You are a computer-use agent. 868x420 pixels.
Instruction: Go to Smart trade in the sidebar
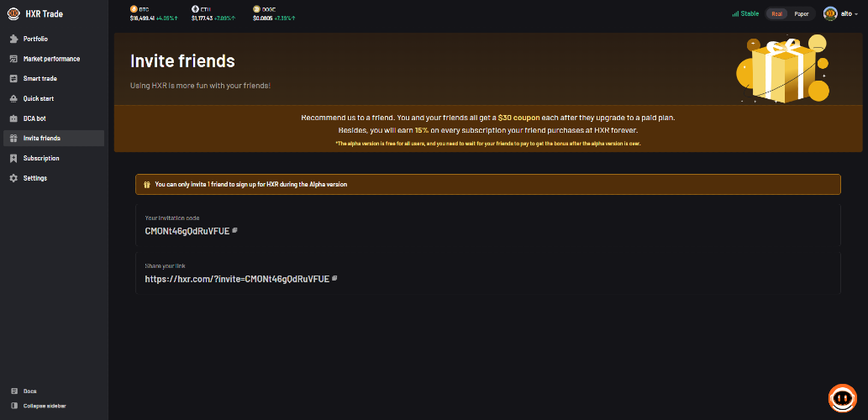tap(54, 79)
